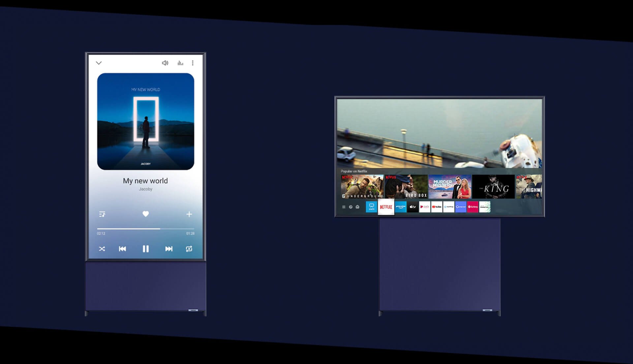Collapse the music player with the down chevron
The image size is (633, 364).
pyautogui.click(x=99, y=63)
